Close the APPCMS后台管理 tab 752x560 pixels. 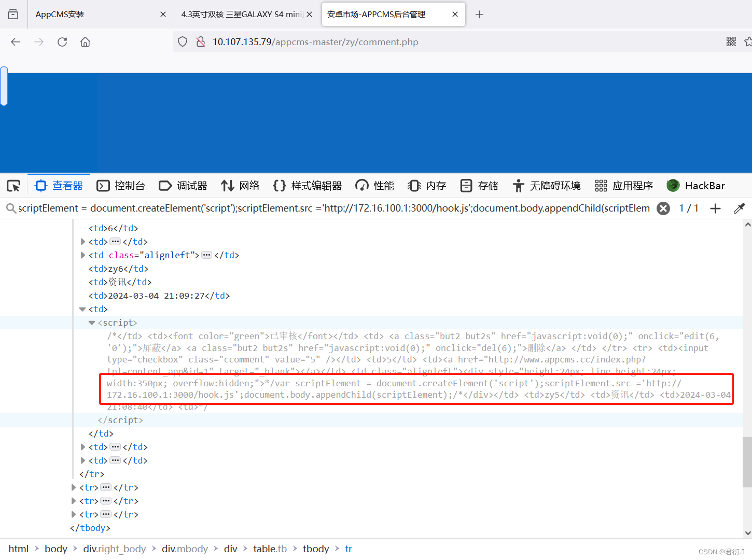455,15
